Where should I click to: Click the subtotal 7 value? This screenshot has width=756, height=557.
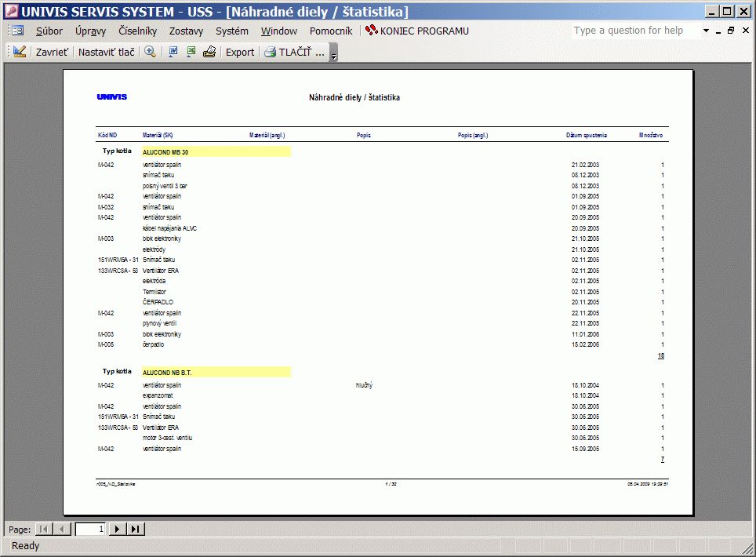pyautogui.click(x=663, y=459)
